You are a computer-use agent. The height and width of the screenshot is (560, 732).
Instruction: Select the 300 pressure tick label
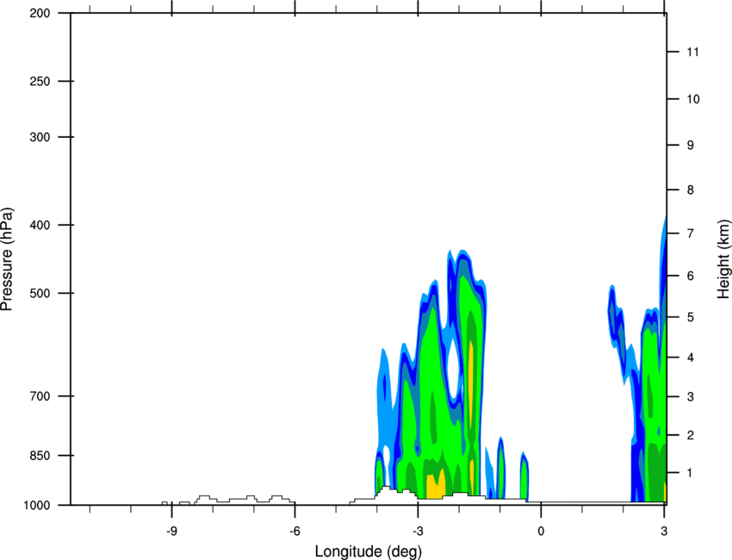click(40, 137)
